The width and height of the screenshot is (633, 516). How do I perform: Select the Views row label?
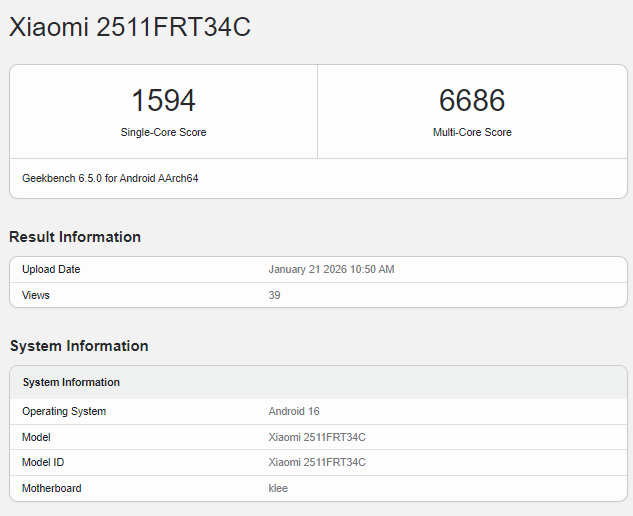point(36,295)
